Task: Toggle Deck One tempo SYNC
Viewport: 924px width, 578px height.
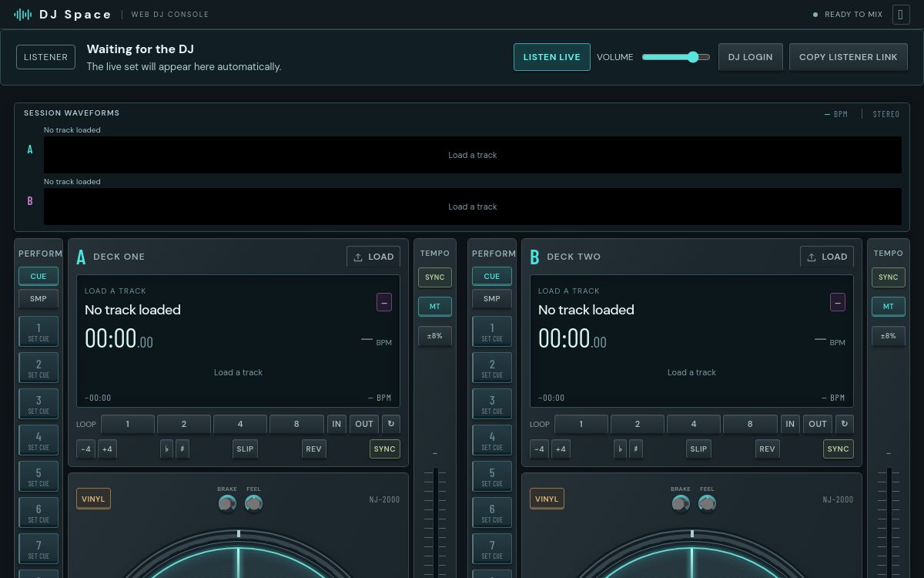Action: click(435, 277)
